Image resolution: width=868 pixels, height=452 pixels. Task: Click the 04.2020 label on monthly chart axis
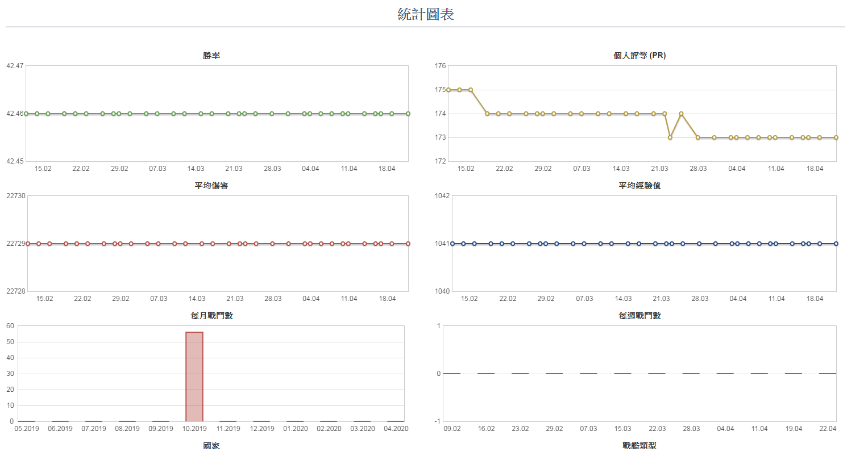[396, 429]
